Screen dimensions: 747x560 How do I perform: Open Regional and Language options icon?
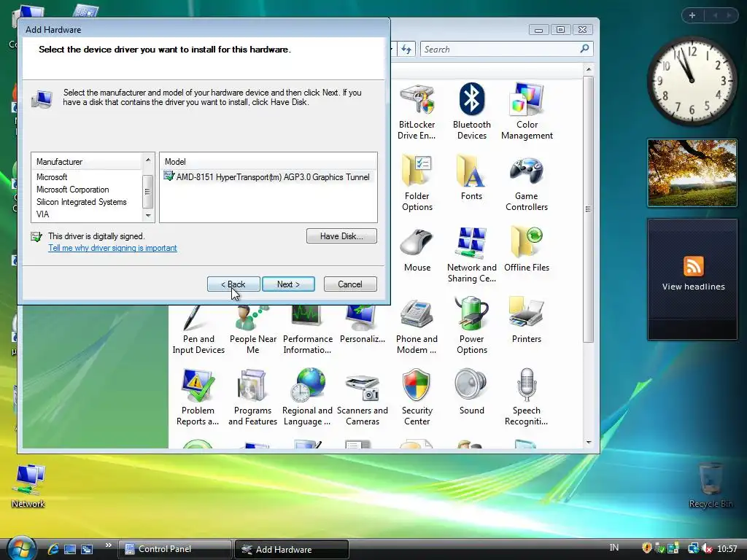coord(307,397)
